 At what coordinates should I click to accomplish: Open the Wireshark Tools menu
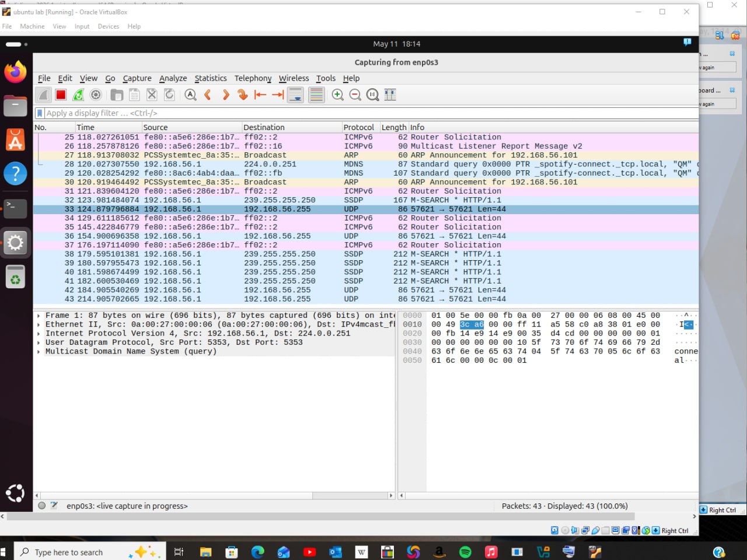click(326, 78)
